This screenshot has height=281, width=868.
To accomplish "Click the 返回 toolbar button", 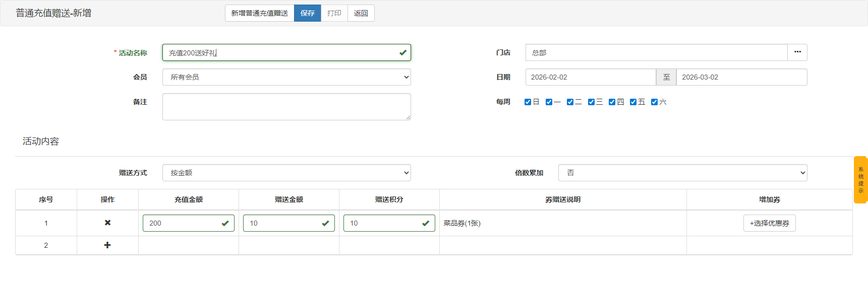I will (361, 13).
